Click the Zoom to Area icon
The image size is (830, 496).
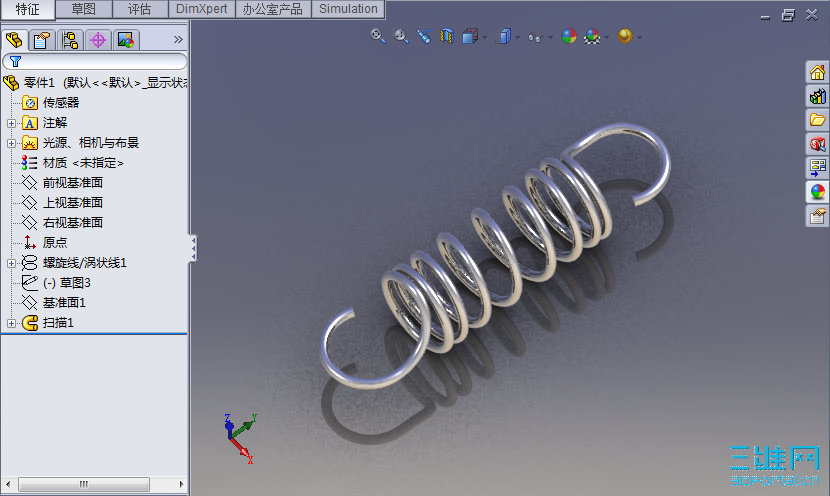coord(401,36)
